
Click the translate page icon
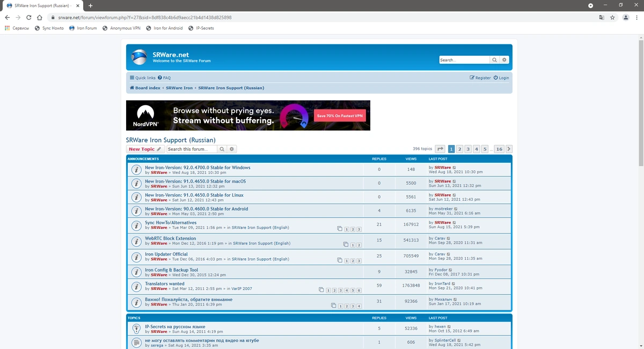pos(602,17)
